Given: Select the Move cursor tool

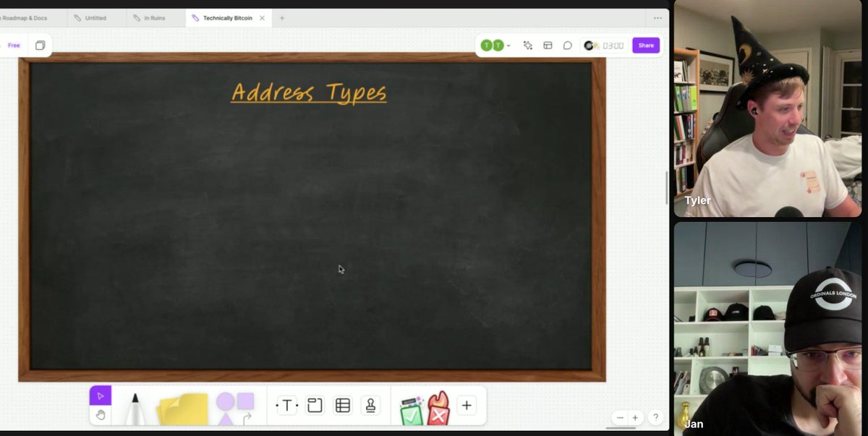Looking at the screenshot, I should (x=101, y=396).
